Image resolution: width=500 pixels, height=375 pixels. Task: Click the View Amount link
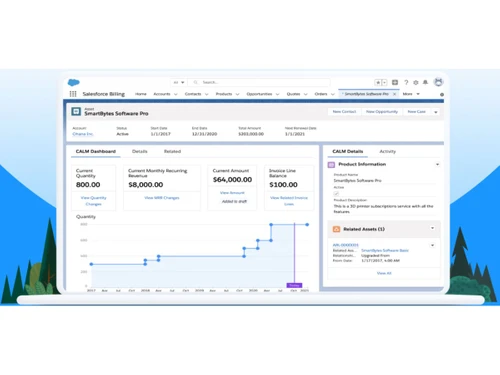click(x=232, y=193)
